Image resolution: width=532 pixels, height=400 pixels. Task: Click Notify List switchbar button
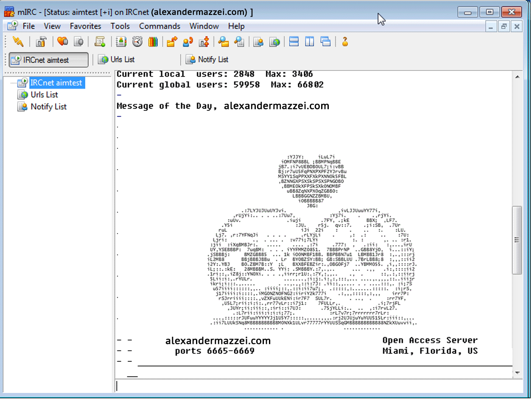click(x=207, y=59)
